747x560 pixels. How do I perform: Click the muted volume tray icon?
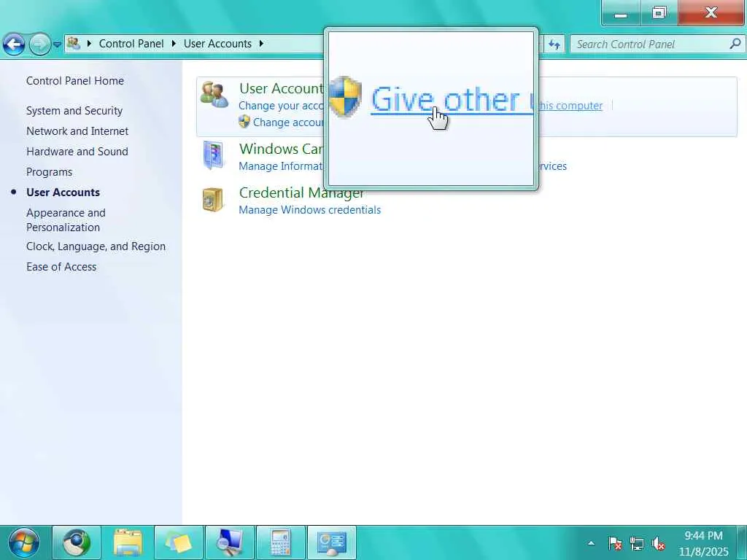658,542
